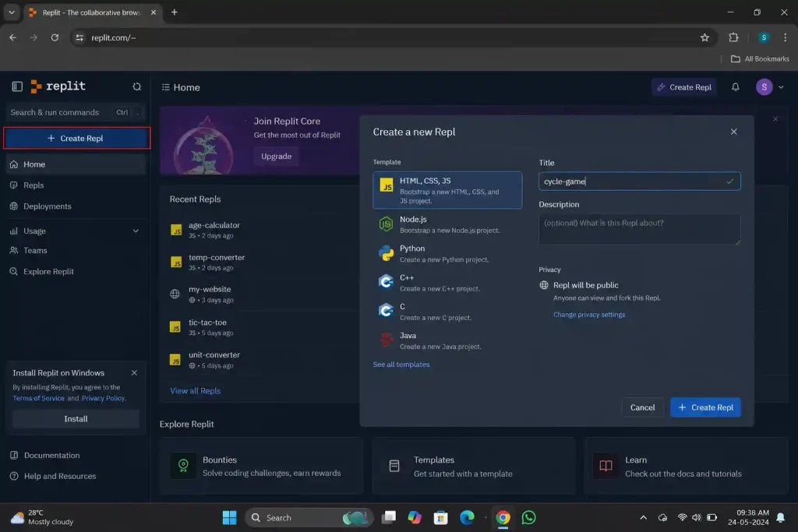Open the Privacy Policy link
The image size is (798, 532).
click(x=104, y=398)
